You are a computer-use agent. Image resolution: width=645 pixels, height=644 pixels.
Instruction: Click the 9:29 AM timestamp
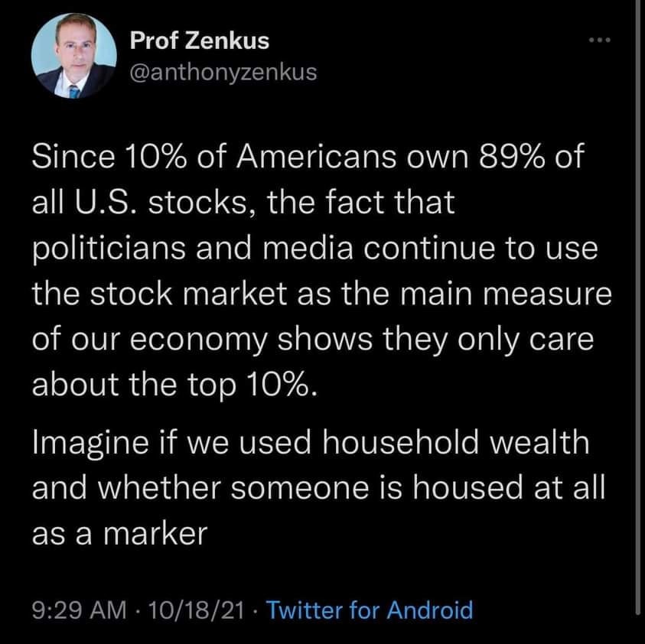[79, 610]
